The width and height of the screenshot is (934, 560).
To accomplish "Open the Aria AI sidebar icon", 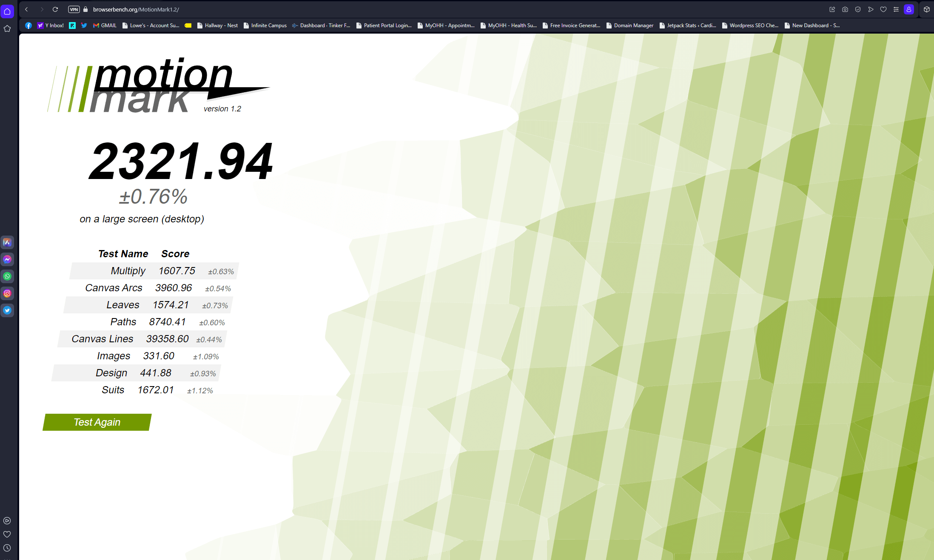I will [7, 242].
